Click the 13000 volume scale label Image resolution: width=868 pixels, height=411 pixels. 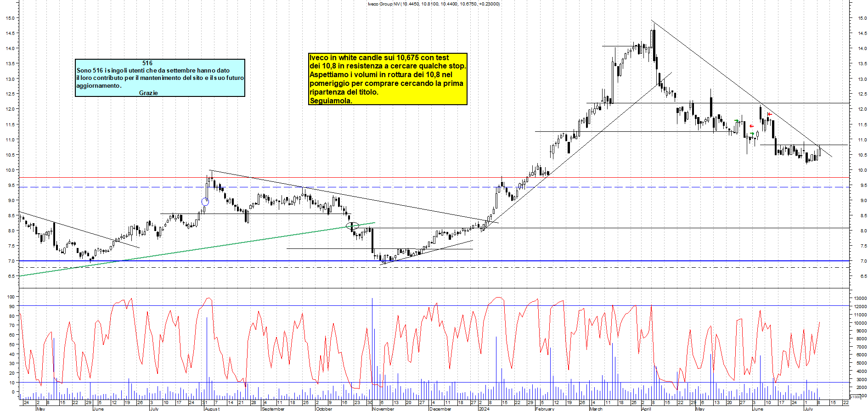[860, 298]
